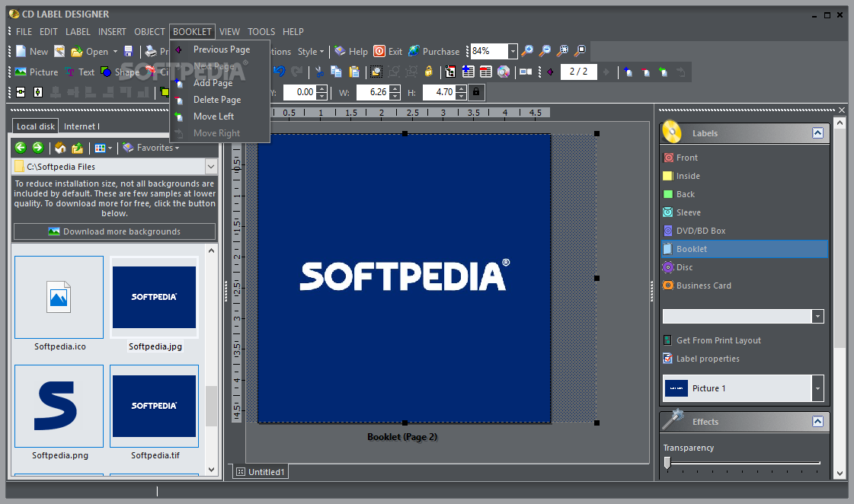
Task: Collapse the Labels panel section
Action: 817,132
